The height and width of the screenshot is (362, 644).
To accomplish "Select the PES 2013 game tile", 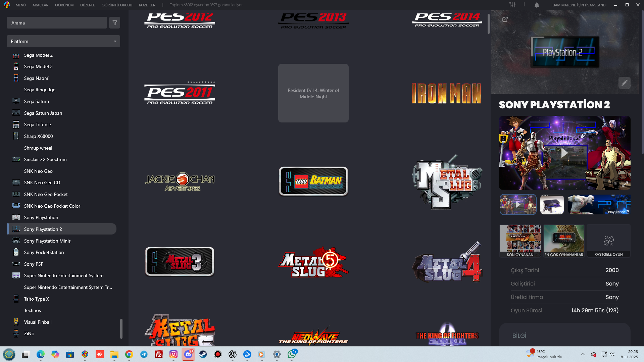I will point(313,21).
